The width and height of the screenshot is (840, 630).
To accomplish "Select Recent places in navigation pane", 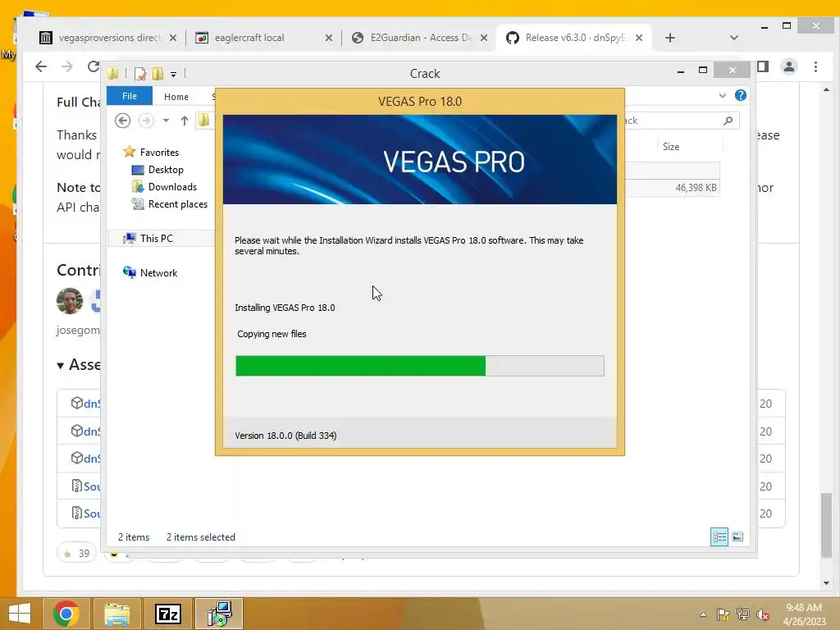I will [x=177, y=204].
